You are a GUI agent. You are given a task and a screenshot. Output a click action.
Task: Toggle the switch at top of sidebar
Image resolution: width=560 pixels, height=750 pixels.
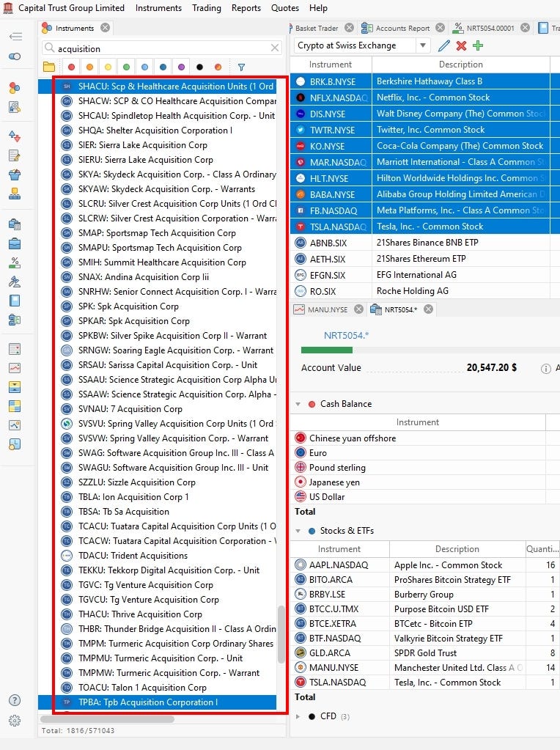click(15, 56)
